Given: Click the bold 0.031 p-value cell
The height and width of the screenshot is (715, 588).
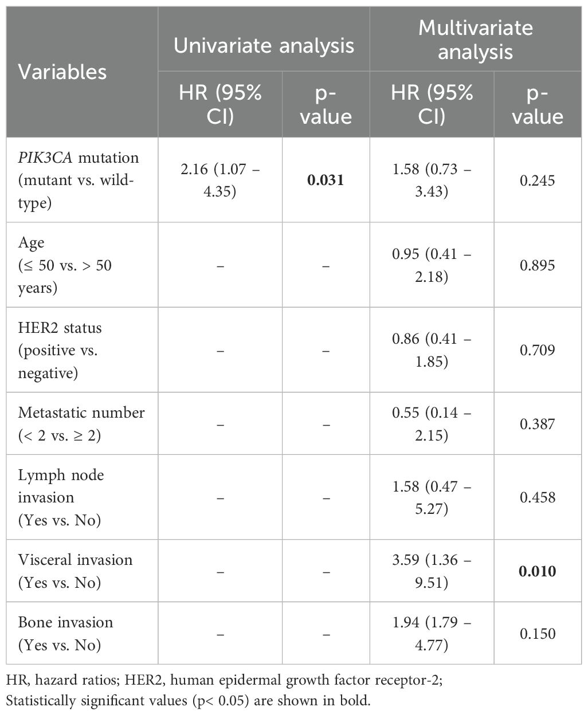Looking at the screenshot, I should point(326,180).
